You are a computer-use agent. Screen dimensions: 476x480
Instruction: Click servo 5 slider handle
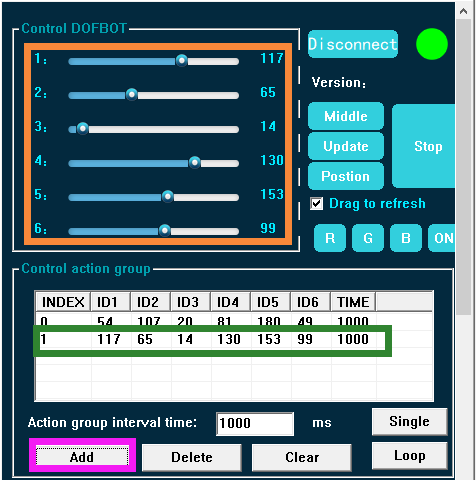pyautogui.click(x=168, y=196)
